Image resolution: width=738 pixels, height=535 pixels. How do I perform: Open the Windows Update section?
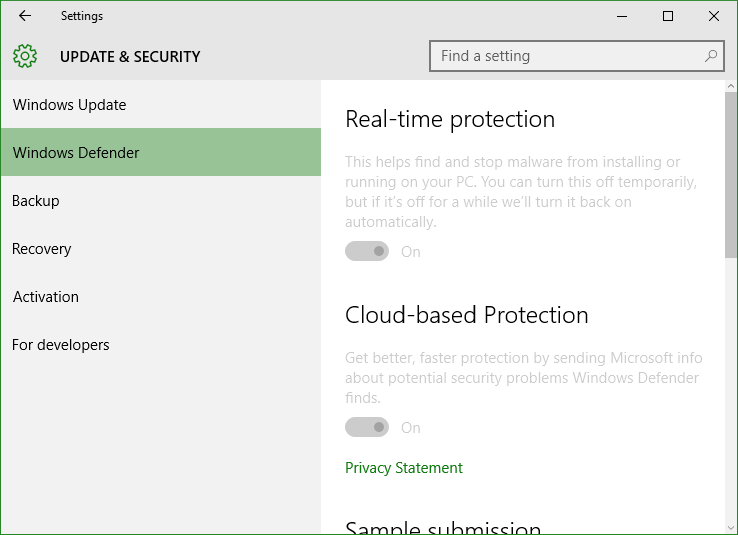click(x=161, y=104)
